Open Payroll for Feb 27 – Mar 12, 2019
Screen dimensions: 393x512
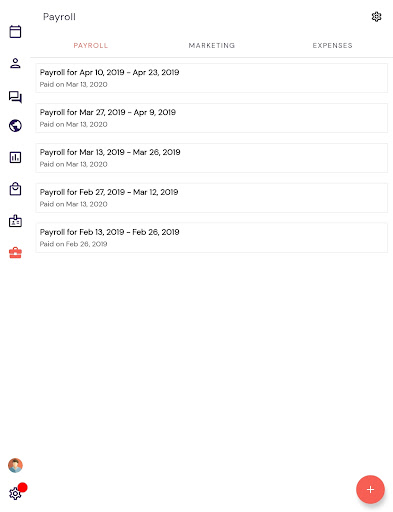tap(212, 198)
